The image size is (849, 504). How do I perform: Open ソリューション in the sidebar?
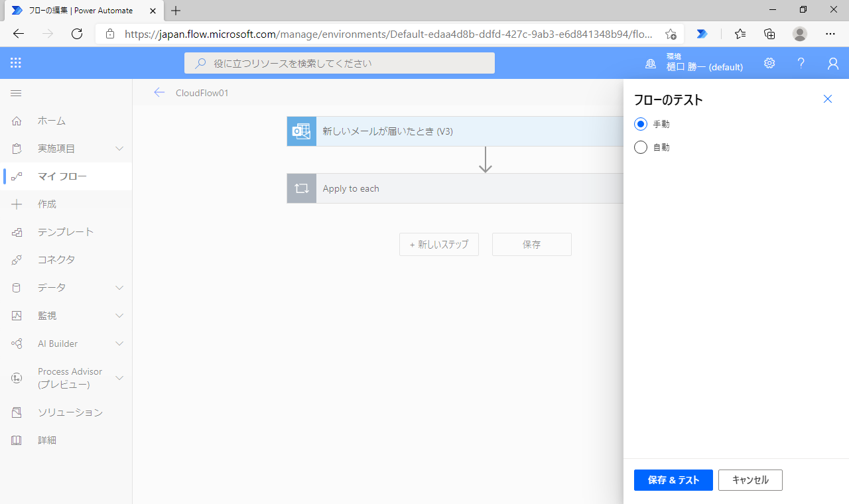click(66, 412)
